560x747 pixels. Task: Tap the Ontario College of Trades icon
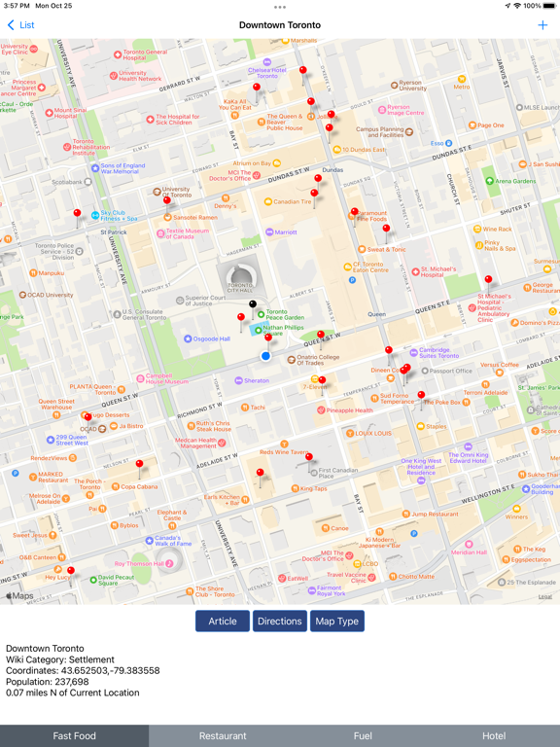pos(292,360)
